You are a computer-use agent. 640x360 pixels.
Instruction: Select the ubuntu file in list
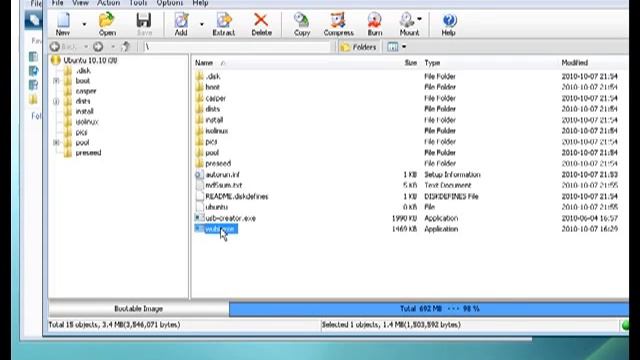[217, 207]
